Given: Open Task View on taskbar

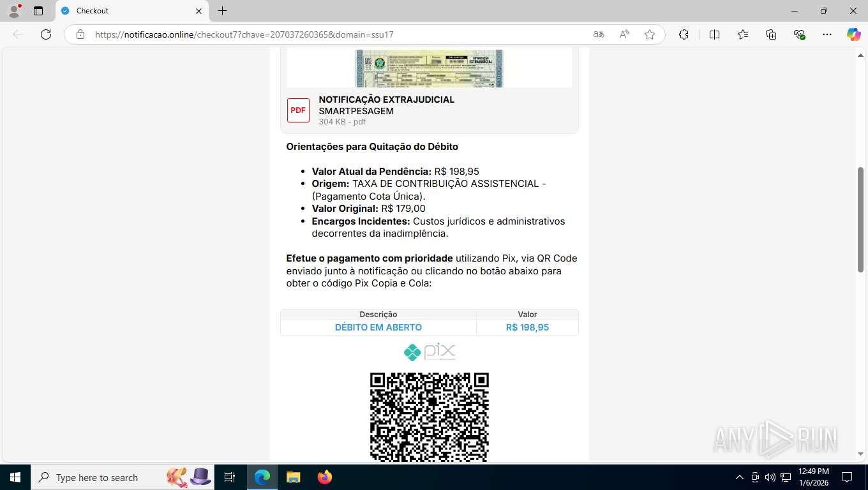Looking at the screenshot, I should 230,477.
